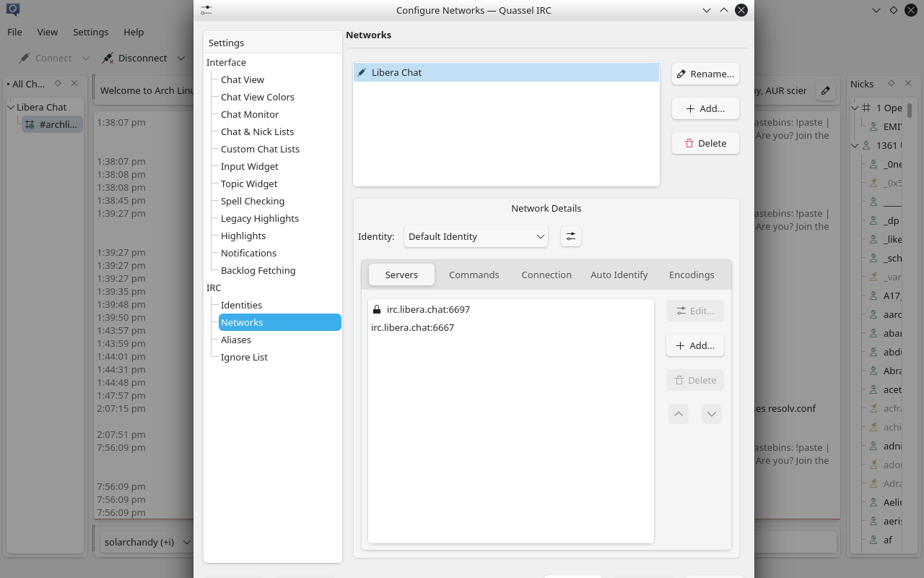Float the All Chats panel via diamond icon
The image size is (924, 578).
[x=58, y=83]
